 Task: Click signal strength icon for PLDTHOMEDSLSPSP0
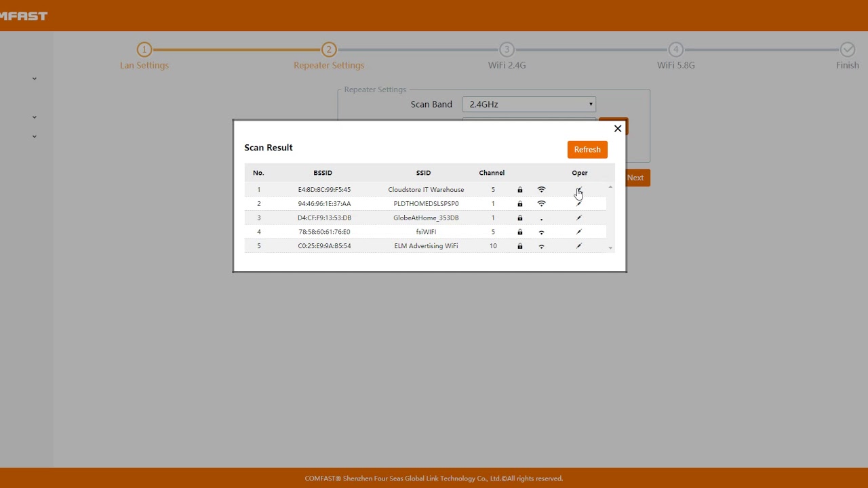pos(541,203)
